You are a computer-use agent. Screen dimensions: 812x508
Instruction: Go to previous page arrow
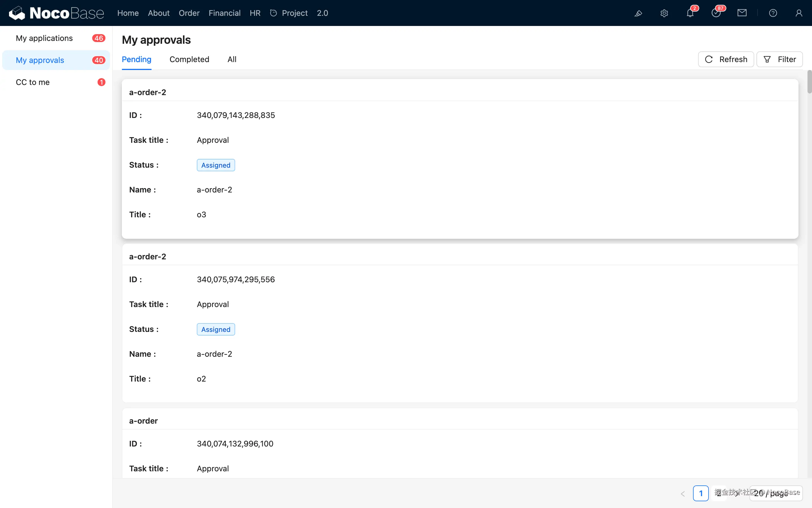click(x=683, y=494)
